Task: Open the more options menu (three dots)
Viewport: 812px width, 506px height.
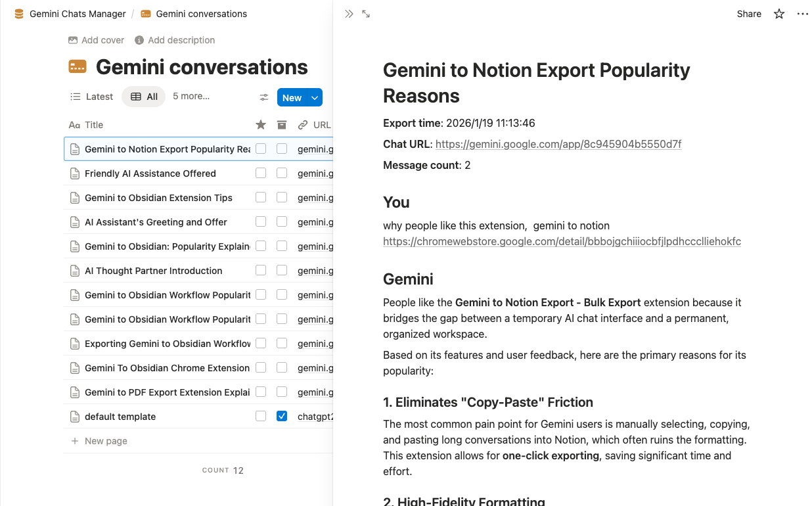Action: (802, 13)
